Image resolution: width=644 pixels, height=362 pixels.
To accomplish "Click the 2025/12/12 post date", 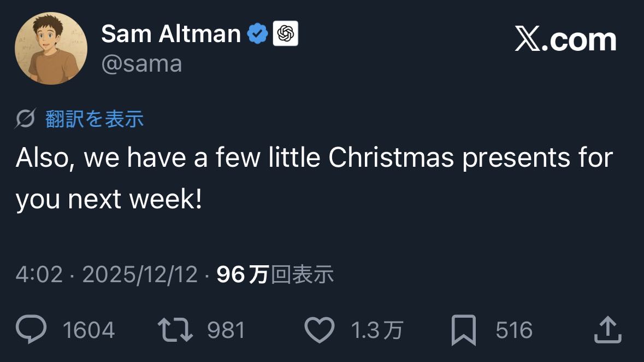I will click(140, 275).
